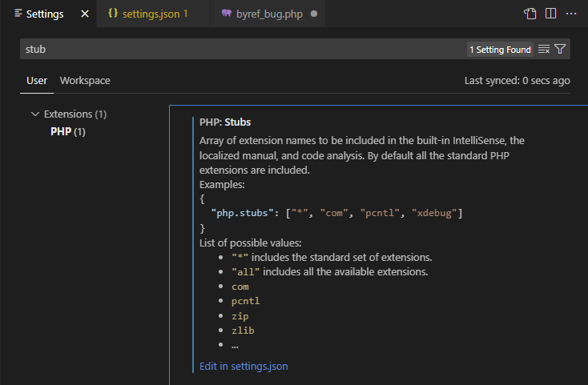Screen dimensions: 588x385
Task: Open Settings (JSON) icon in the title bar
Action: pyautogui.click(x=530, y=14)
